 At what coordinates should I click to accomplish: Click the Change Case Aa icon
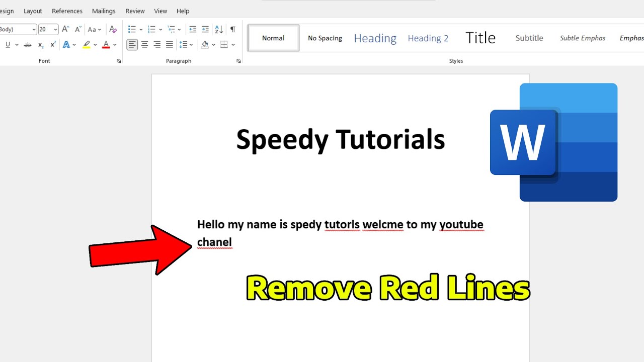[x=95, y=29]
